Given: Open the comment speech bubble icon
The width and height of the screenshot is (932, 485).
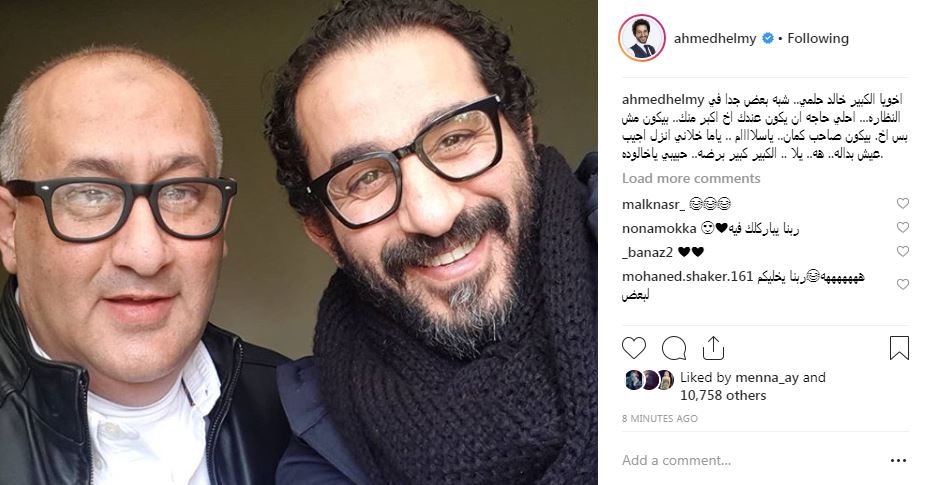Looking at the screenshot, I should click(x=674, y=348).
